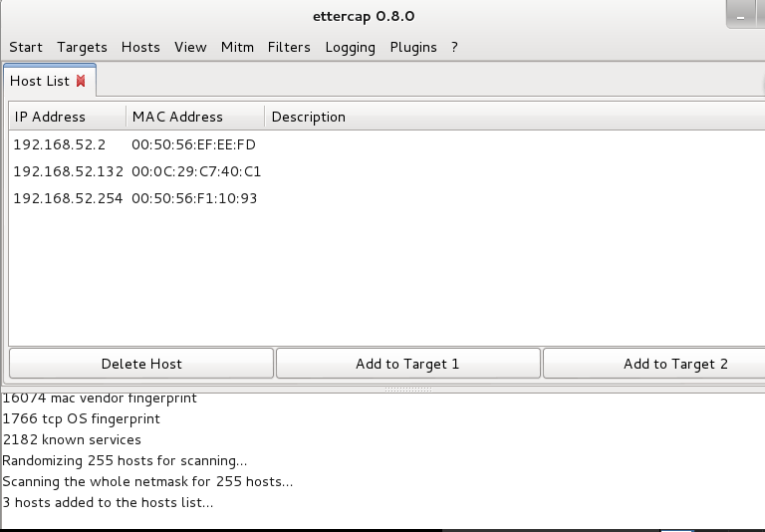Click 'ettercap 0.8.0' window title

pyautogui.click(x=364, y=16)
